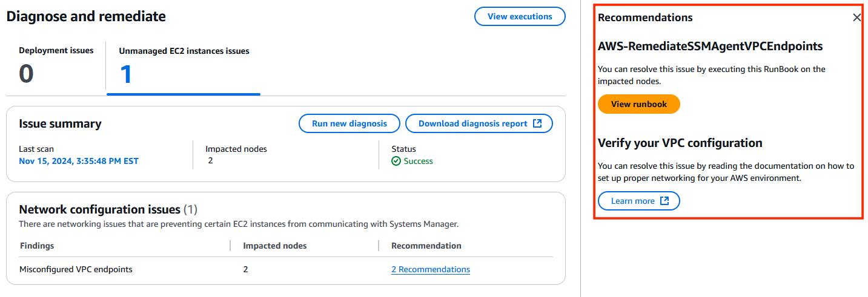The width and height of the screenshot is (868, 297).
Task: Click the Network configuration issues heading
Action: tap(99, 210)
